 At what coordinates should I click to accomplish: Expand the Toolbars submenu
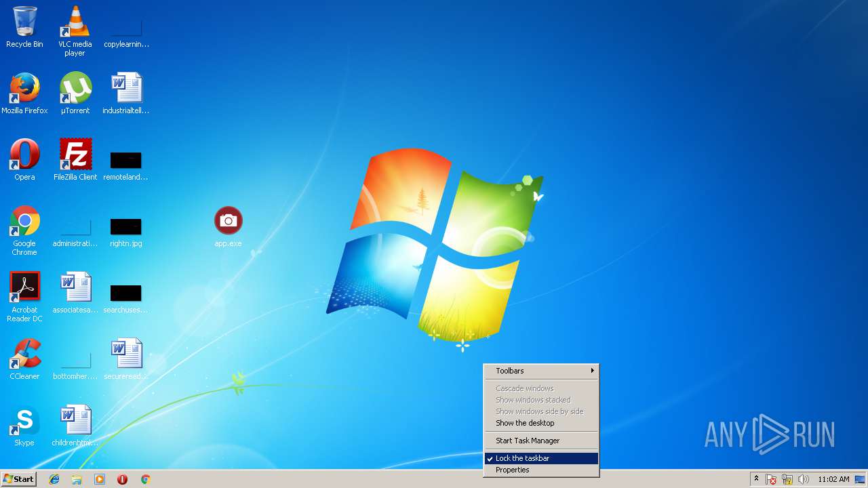tap(541, 371)
